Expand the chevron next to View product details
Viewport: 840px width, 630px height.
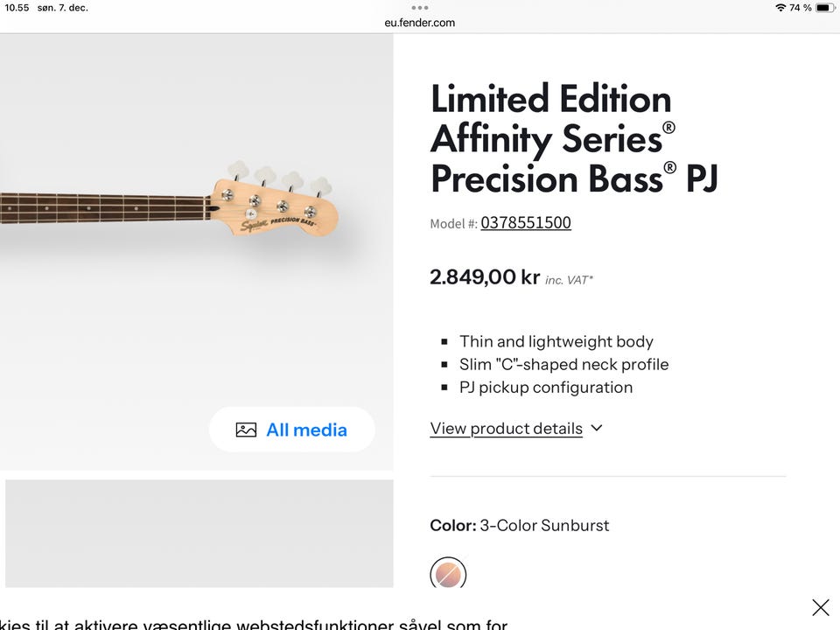click(597, 428)
